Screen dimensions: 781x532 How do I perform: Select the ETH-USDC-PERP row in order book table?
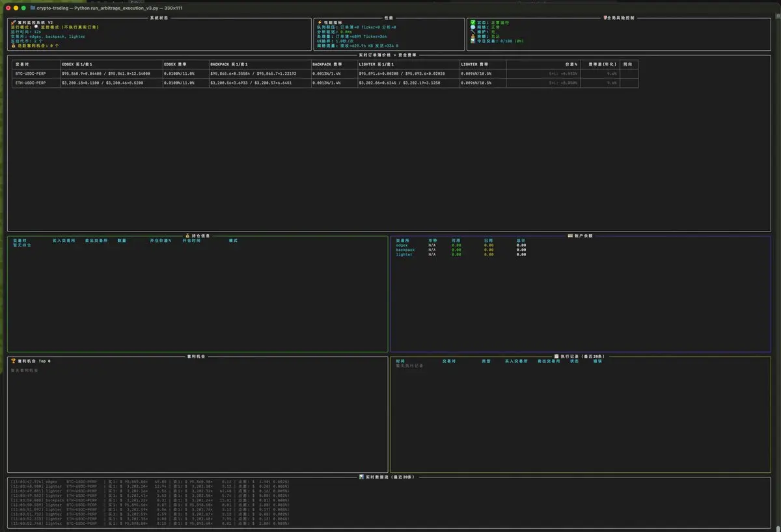[x=31, y=83]
